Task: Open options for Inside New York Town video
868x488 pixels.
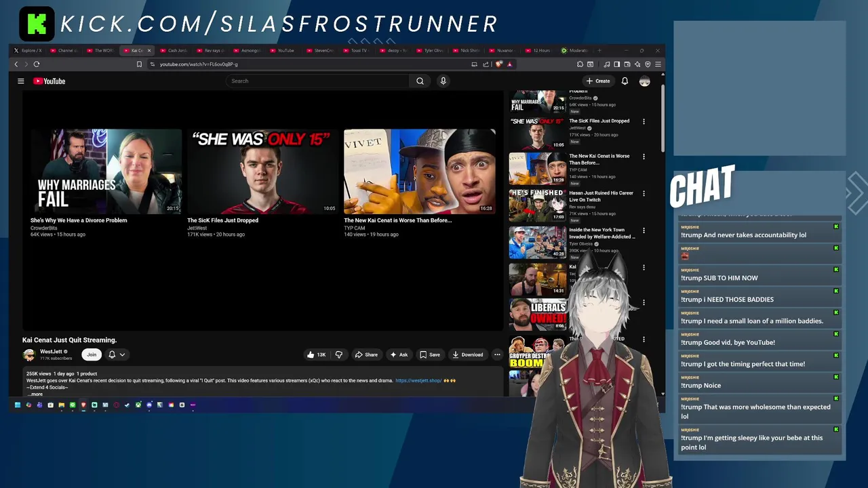Action: [x=644, y=230]
